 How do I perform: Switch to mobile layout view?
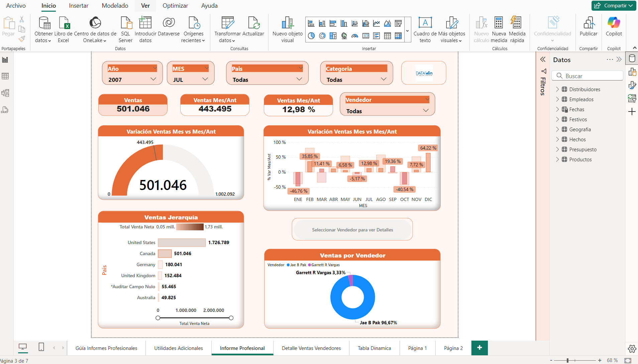coord(41,347)
